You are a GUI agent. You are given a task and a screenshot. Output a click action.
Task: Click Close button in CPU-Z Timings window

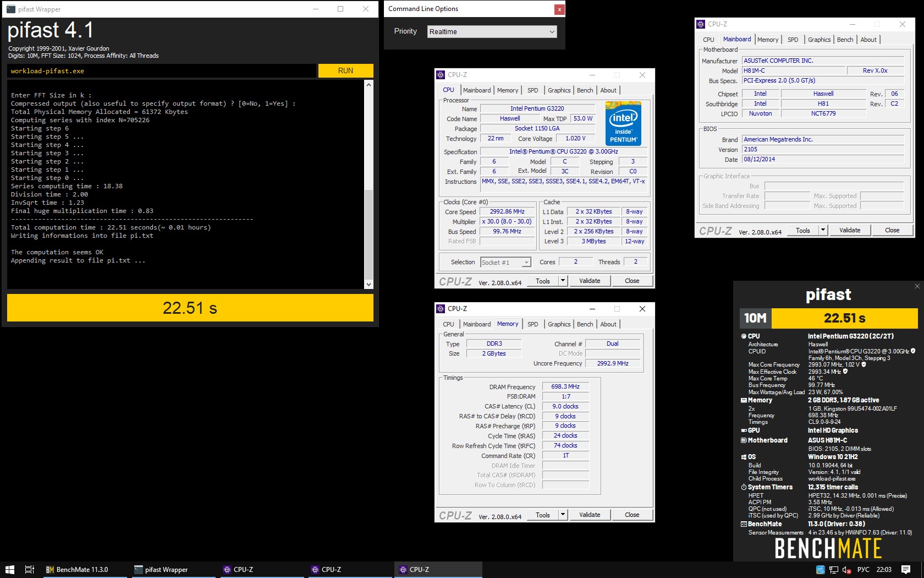[632, 515]
